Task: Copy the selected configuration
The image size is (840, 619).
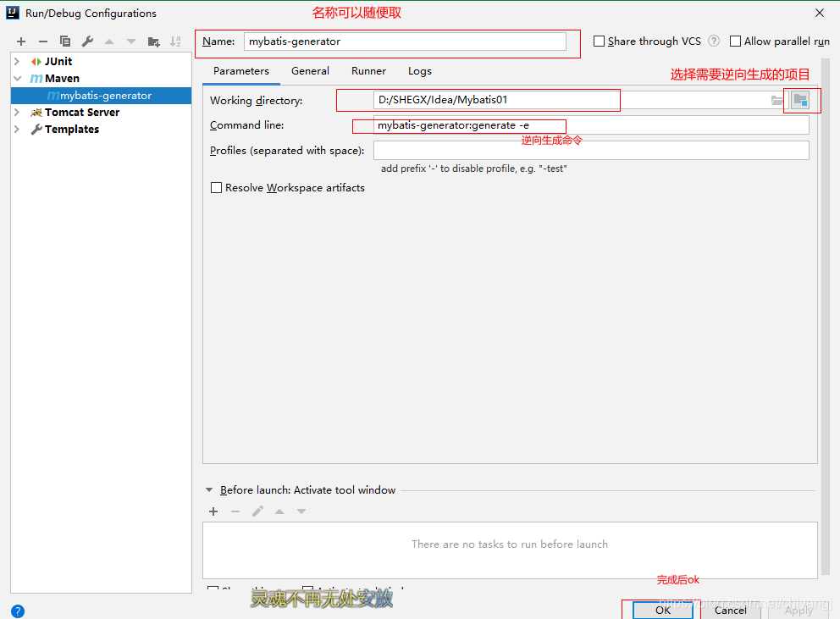Action: click(65, 41)
